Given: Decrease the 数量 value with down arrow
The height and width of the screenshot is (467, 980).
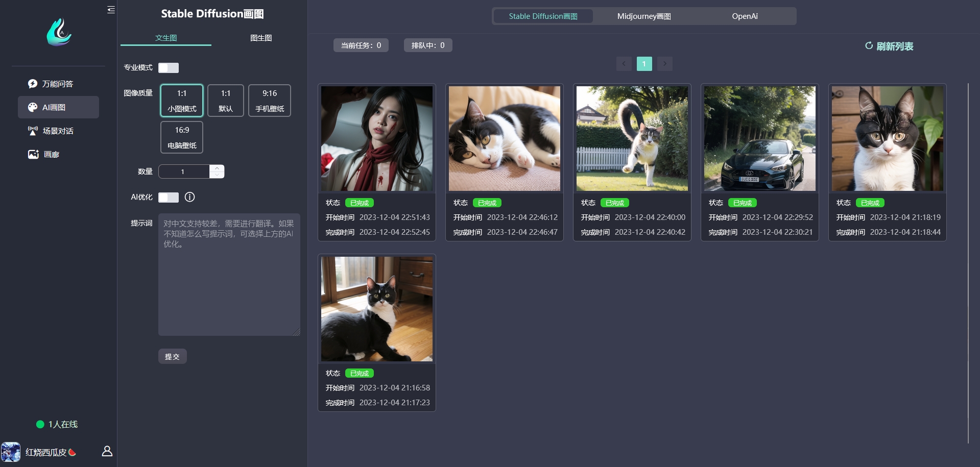Looking at the screenshot, I should (217, 175).
